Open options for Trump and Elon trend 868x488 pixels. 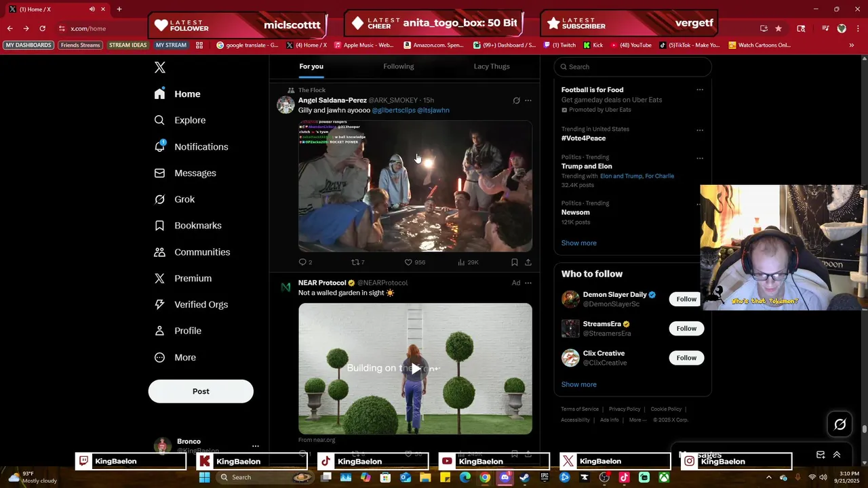click(x=700, y=158)
